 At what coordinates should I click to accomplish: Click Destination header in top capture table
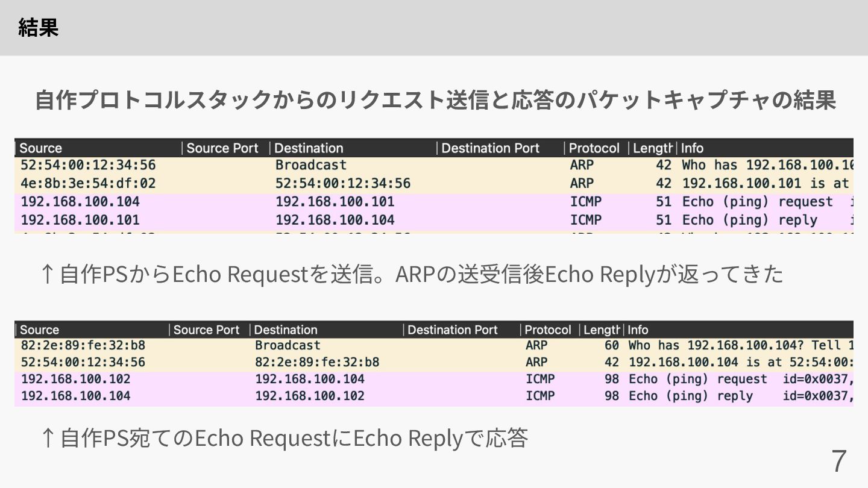[309, 148]
